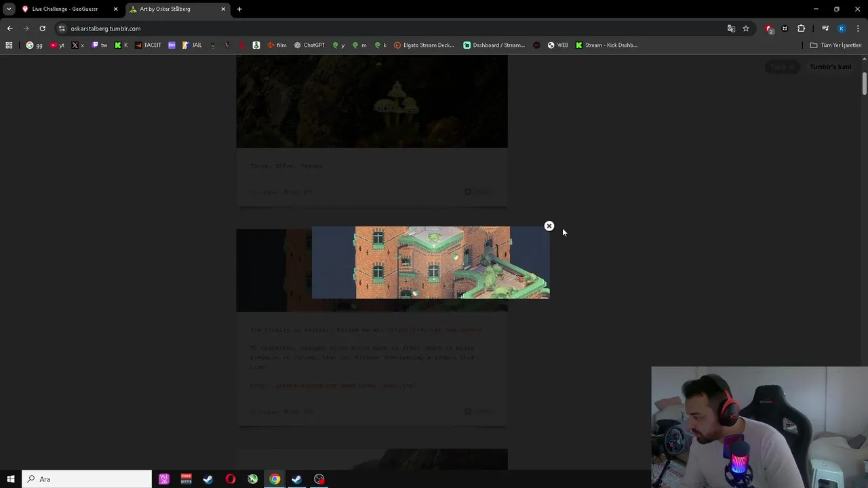Viewport: 868px width, 488px height.
Task: Click the page scrollbar up arrow
Action: coord(865,59)
